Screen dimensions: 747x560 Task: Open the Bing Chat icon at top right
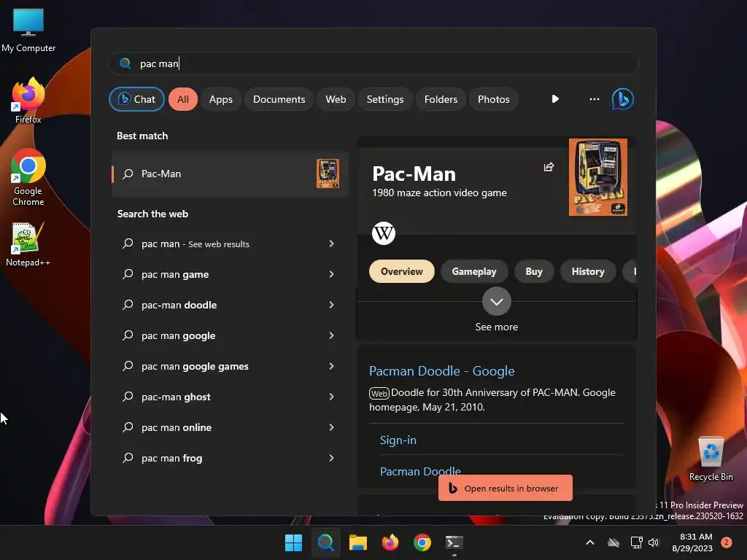point(622,99)
